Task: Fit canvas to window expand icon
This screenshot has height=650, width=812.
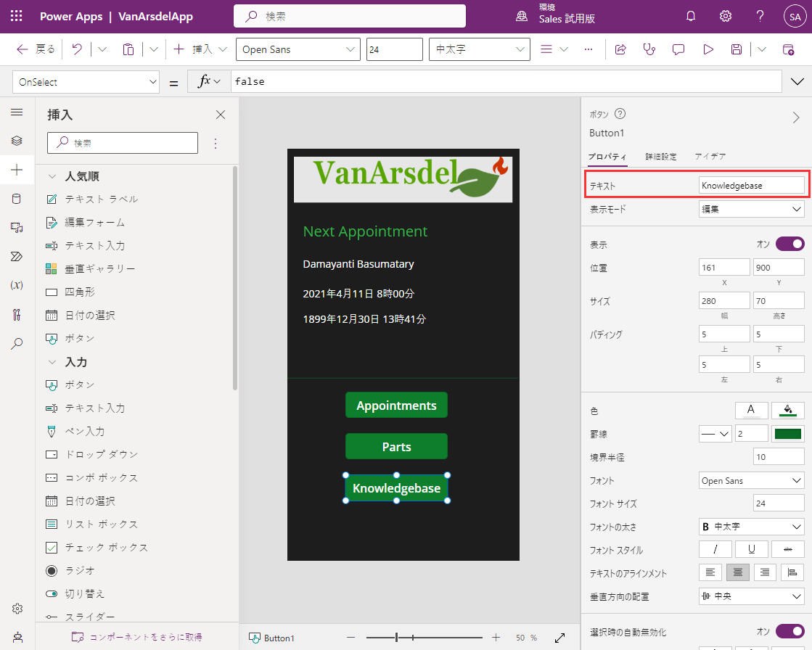Action: point(559,638)
